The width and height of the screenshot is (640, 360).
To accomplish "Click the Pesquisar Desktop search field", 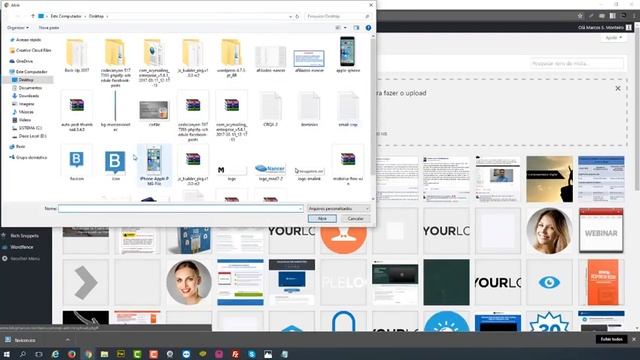I will tap(338, 16).
